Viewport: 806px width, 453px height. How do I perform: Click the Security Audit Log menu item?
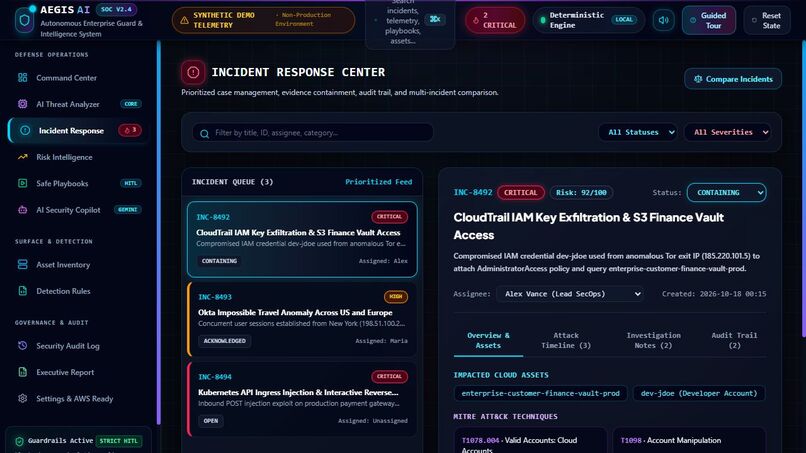pyautogui.click(x=78, y=346)
